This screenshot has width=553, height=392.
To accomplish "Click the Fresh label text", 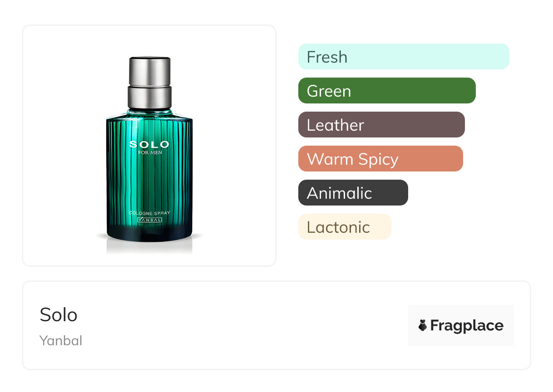I will point(327,57).
